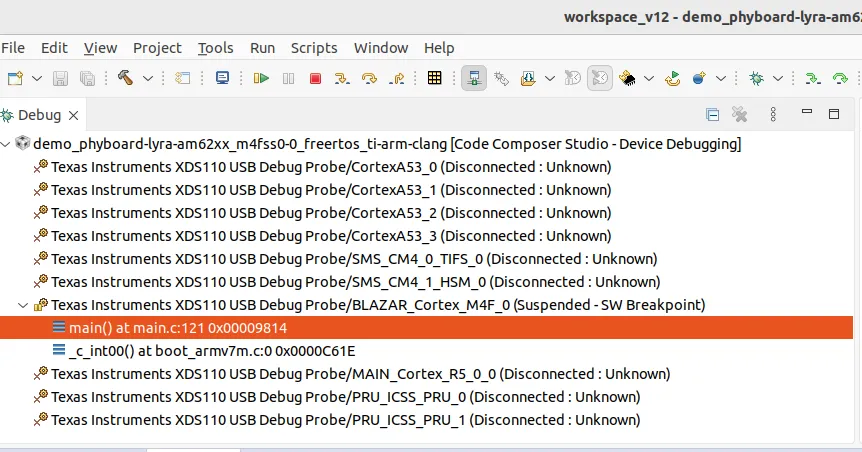Click the Step Return arrow icon
862x452 pixels.
pyautogui.click(x=397, y=78)
